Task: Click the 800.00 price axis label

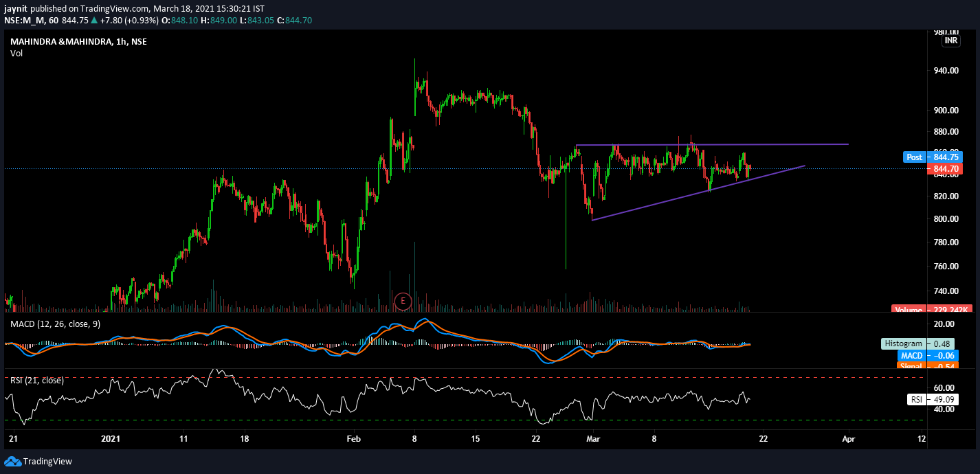Action: click(x=946, y=219)
